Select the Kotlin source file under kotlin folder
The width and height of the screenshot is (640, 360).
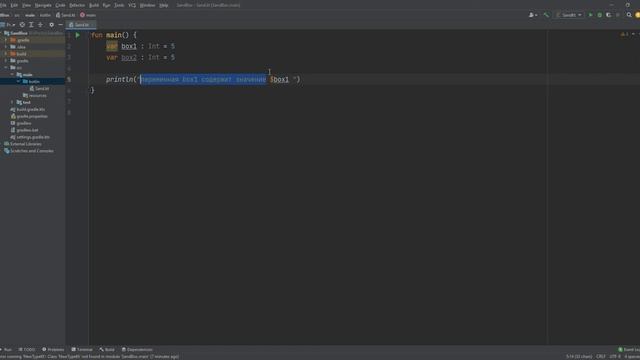39,89
